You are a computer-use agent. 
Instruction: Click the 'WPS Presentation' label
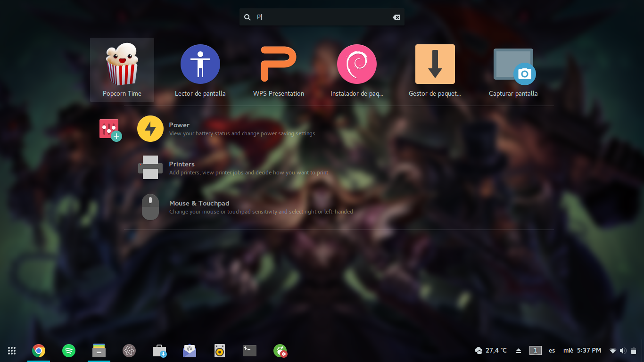click(x=279, y=93)
